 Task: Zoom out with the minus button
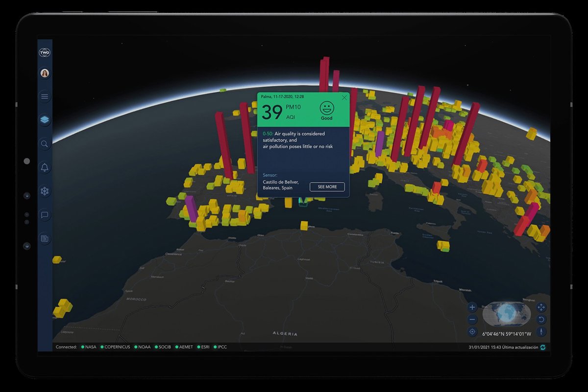[472, 320]
